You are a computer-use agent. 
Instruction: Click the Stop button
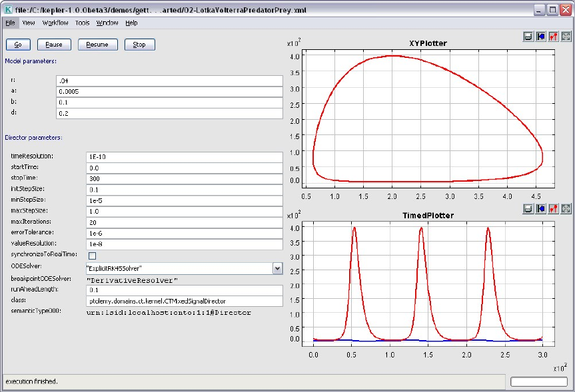pyautogui.click(x=139, y=45)
